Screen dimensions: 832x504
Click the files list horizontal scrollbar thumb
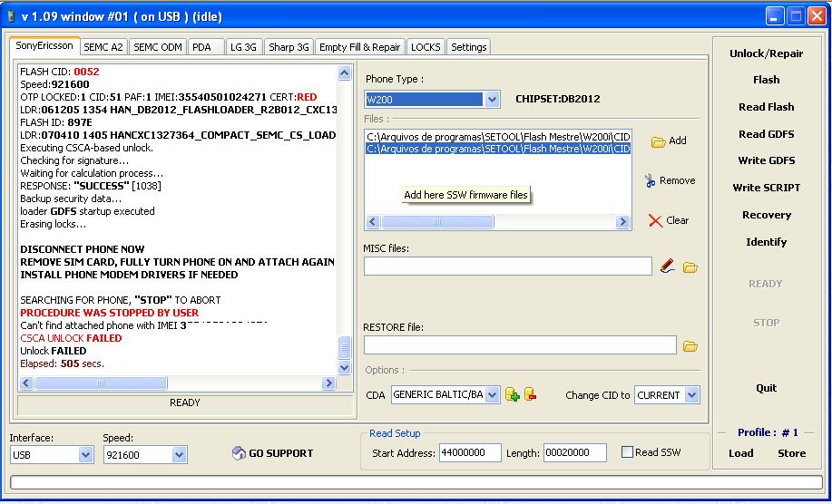pyautogui.click(x=437, y=221)
